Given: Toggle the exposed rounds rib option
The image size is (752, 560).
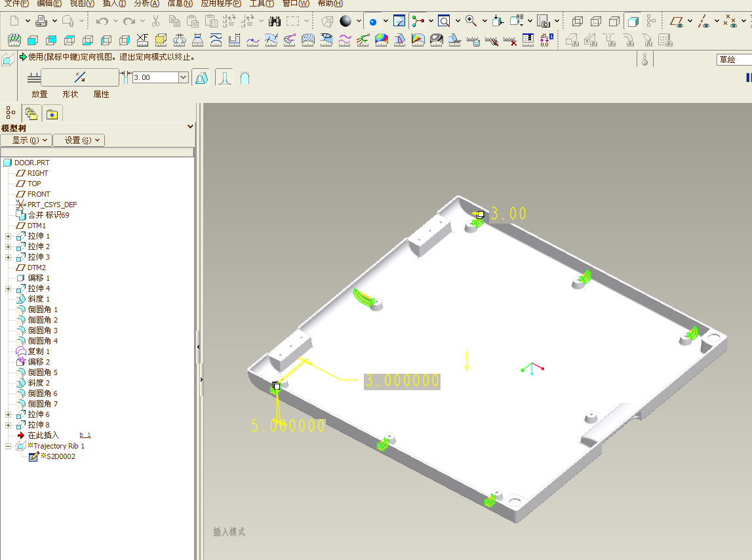Looking at the screenshot, I should coord(245,77).
